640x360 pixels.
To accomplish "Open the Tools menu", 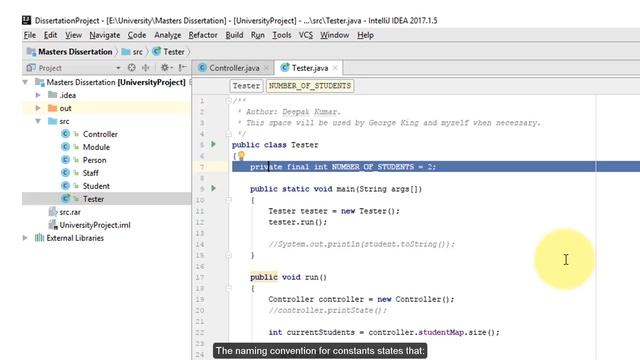I will pyautogui.click(x=282, y=35).
